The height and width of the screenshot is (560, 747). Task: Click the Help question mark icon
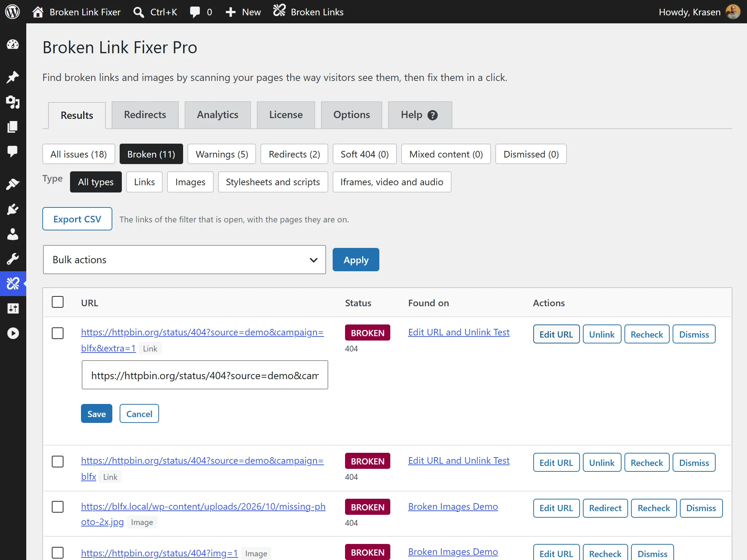click(433, 115)
